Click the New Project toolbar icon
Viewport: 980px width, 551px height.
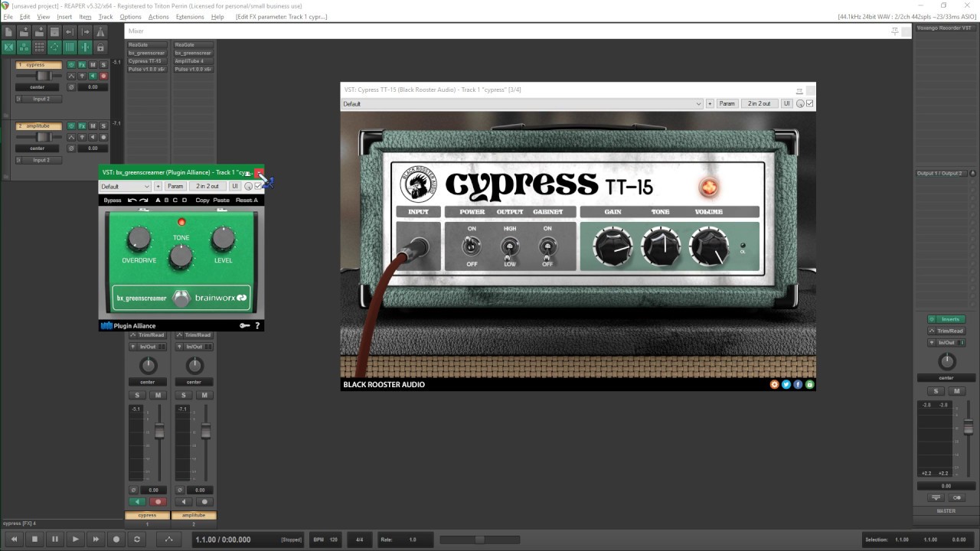coord(8,32)
